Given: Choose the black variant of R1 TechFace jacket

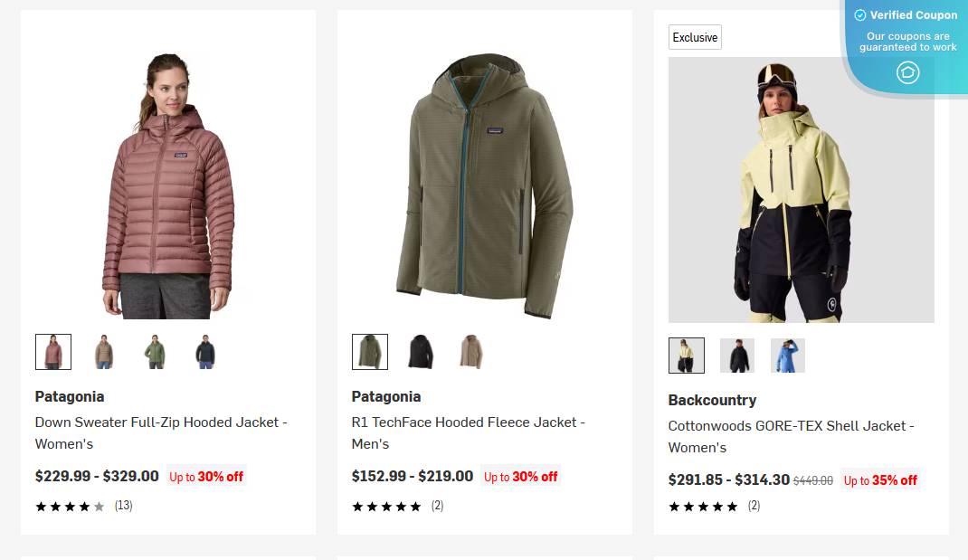Looking at the screenshot, I should [x=420, y=351].
